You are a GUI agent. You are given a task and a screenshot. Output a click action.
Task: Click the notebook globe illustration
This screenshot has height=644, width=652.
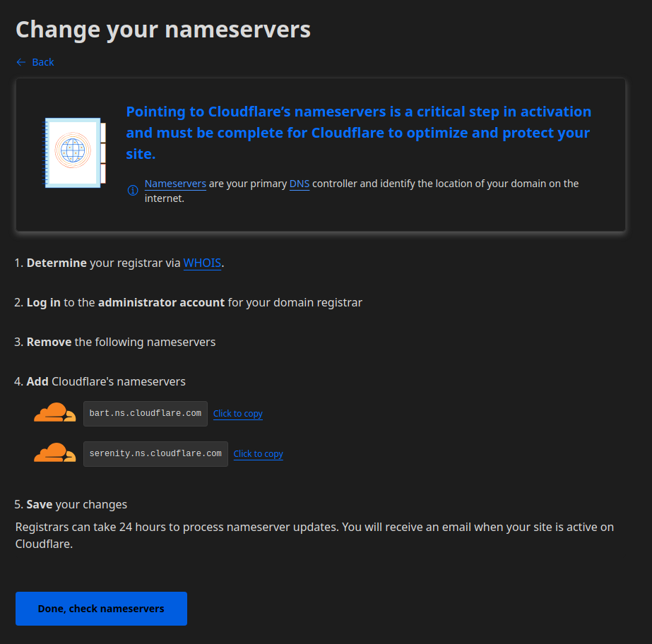point(74,153)
